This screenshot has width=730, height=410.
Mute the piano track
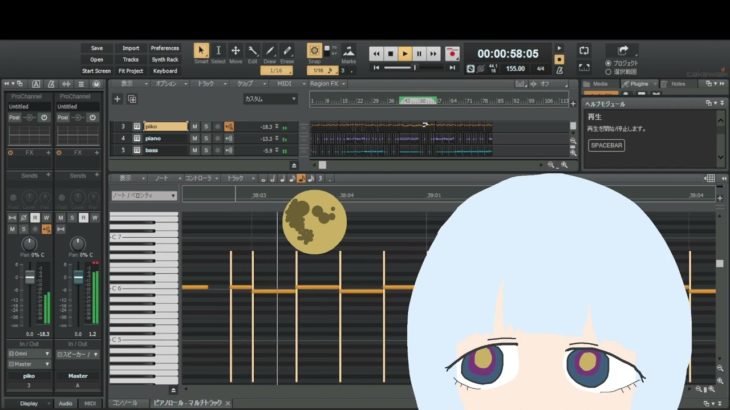[195, 139]
